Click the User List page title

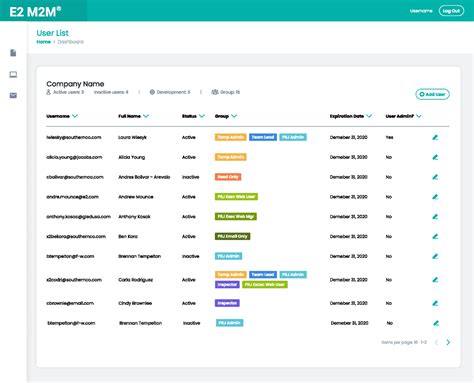tap(53, 33)
